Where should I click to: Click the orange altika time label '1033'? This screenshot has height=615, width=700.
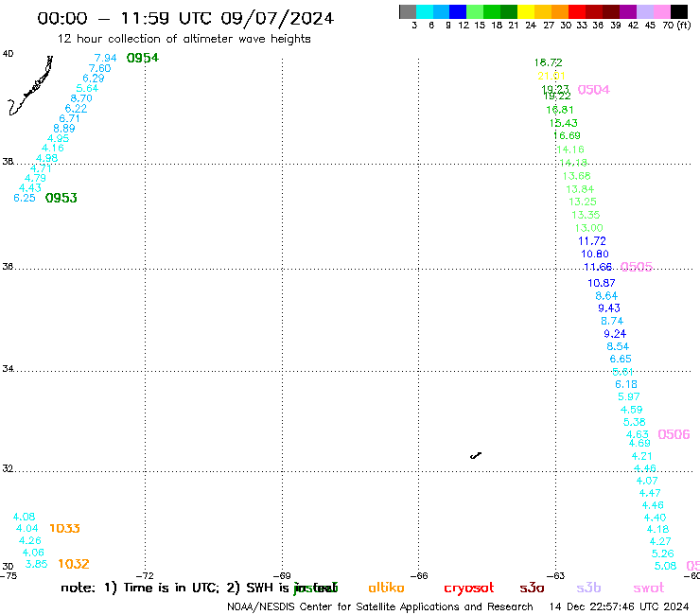coord(64,528)
